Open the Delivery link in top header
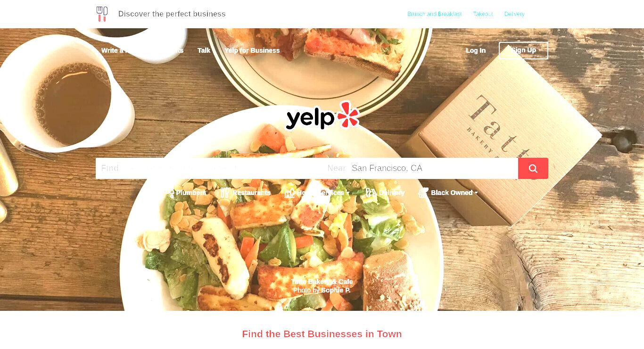Screen dimensions: 644x349 tap(514, 14)
